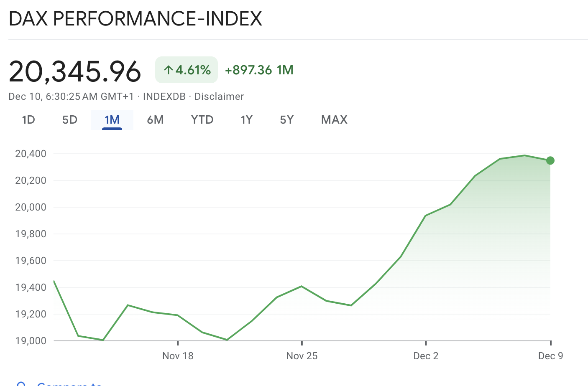Screen dimensions: 588x386
Task: Show the MAX history range
Action: (334, 120)
